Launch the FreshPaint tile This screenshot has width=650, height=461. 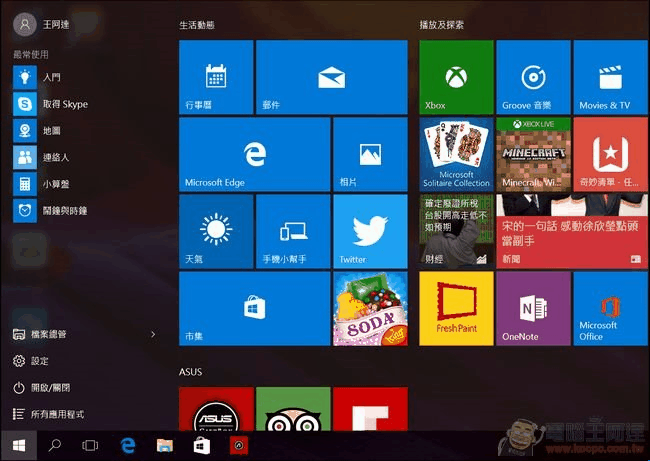(x=456, y=308)
